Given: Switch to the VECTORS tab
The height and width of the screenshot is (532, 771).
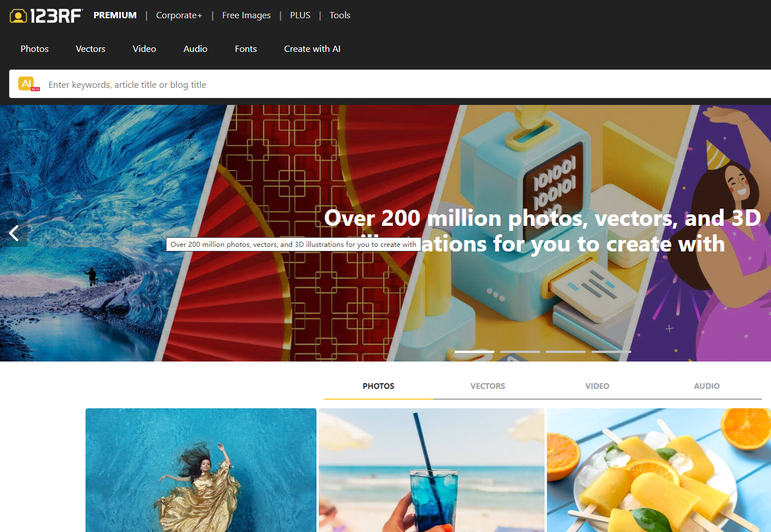Looking at the screenshot, I should [x=488, y=386].
